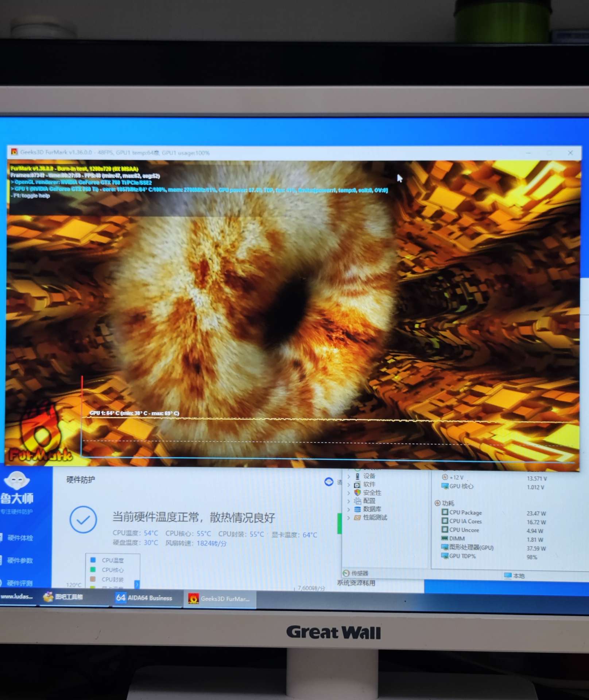Click the FurMark flame taskbar icon
589x700 pixels.
(x=193, y=598)
